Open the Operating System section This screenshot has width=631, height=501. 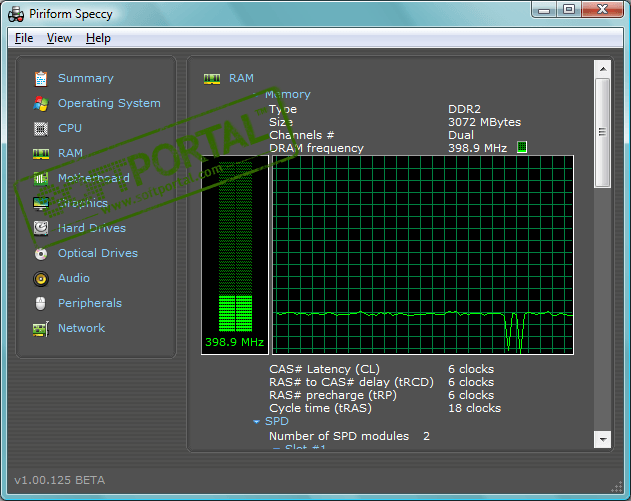[x=109, y=103]
